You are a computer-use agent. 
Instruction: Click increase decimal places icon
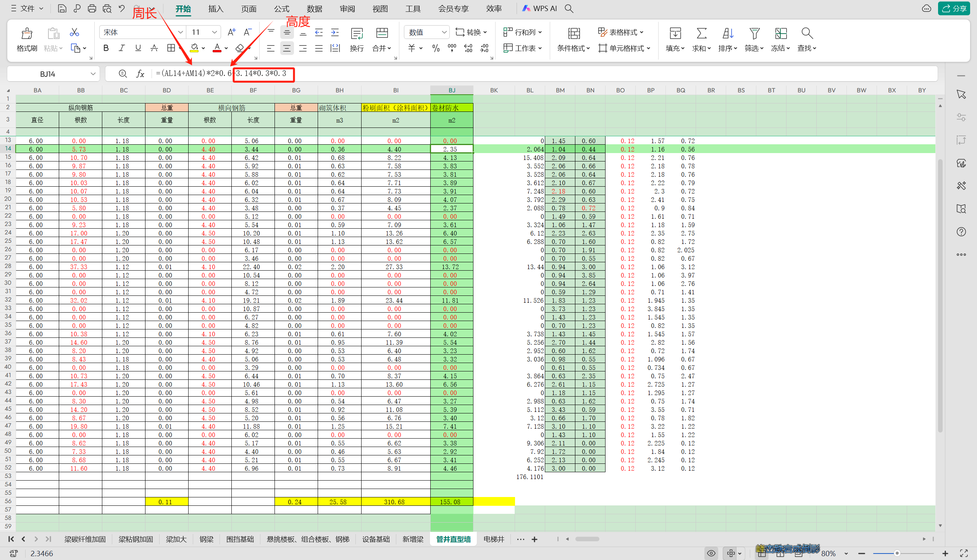tap(468, 48)
